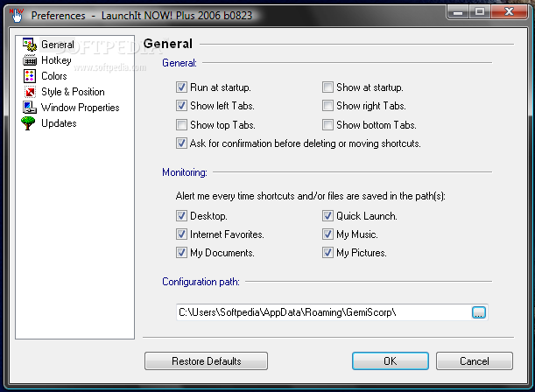The height and width of the screenshot is (392, 535).
Task: Click the Style & Position icon
Action: (30, 92)
